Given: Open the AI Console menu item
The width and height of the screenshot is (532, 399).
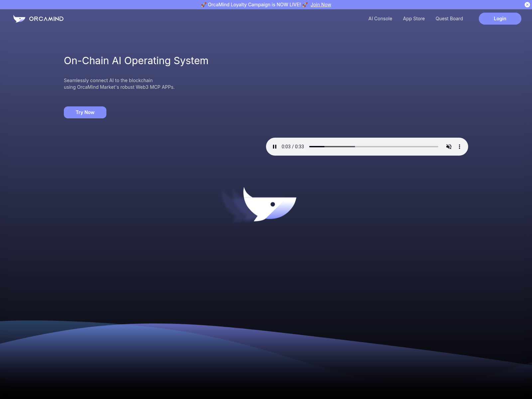Looking at the screenshot, I should point(380,19).
